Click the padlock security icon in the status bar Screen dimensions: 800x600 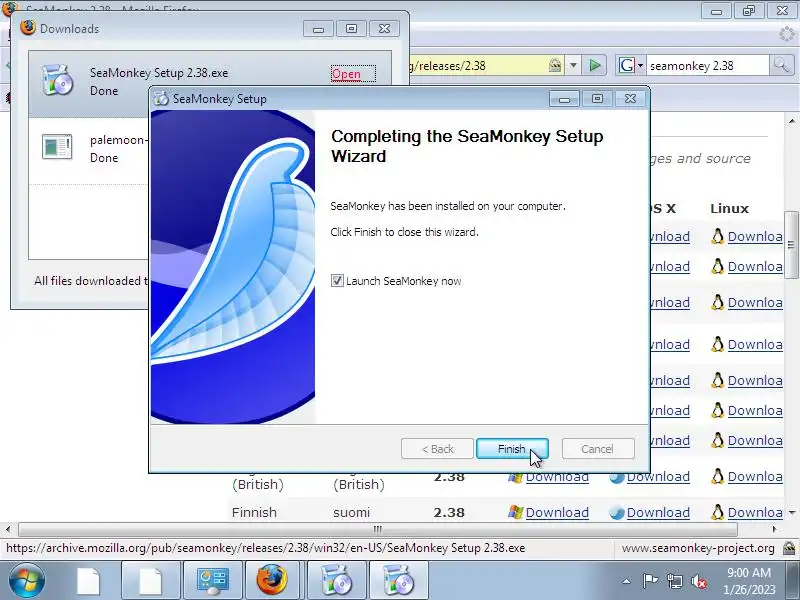pyautogui.click(x=789, y=548)
